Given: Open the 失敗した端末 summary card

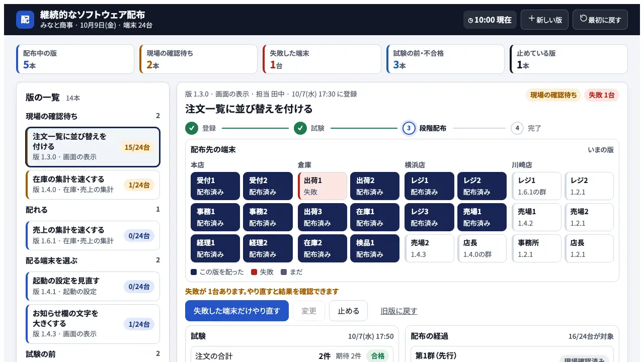Looking at the screenshot, I should click(x=322, y=59).
